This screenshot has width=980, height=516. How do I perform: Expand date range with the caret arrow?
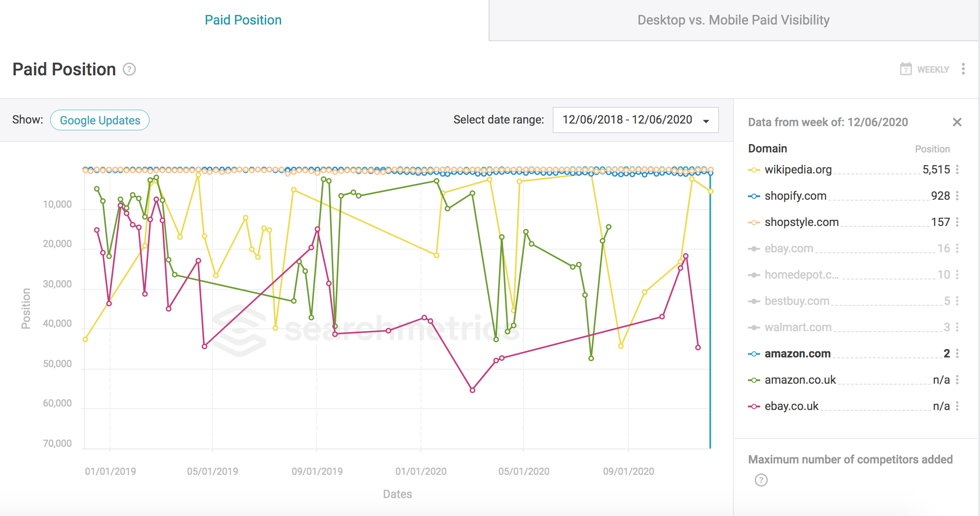(x=706, y=121)
